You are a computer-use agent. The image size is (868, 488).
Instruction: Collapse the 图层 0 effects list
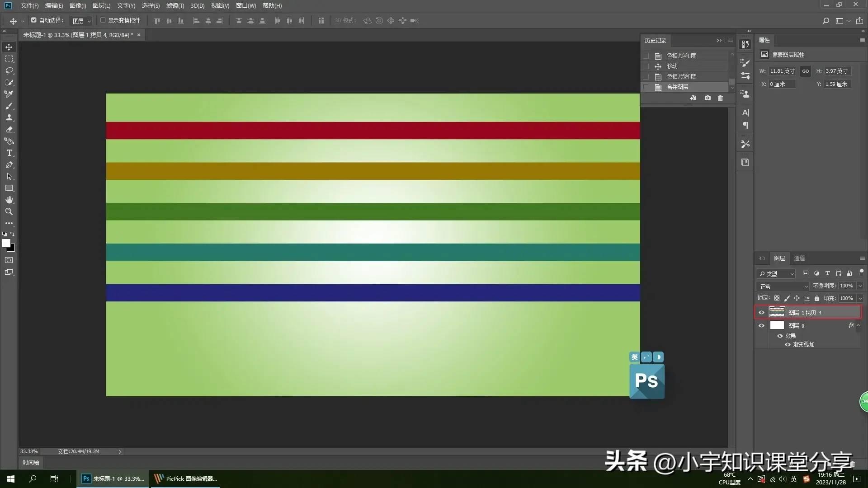click(859, 325)
